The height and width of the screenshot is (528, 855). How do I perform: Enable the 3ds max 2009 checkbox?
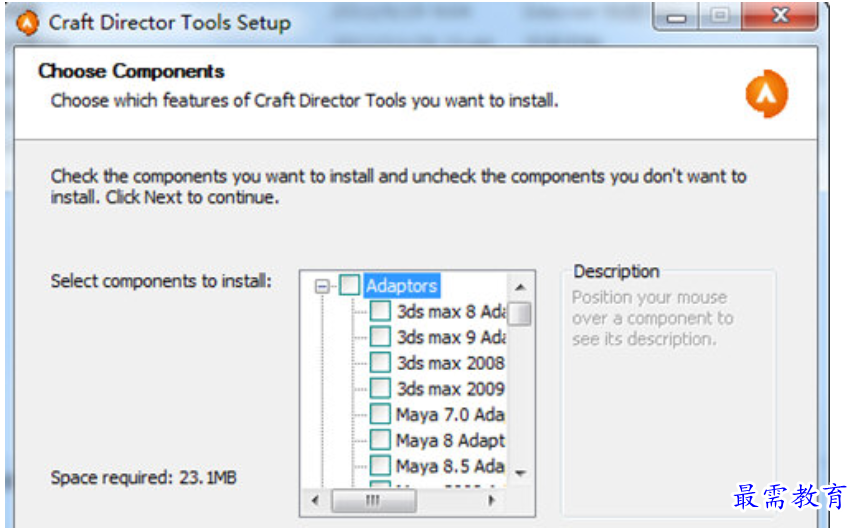pyautogui.click(x=380, y=388)
